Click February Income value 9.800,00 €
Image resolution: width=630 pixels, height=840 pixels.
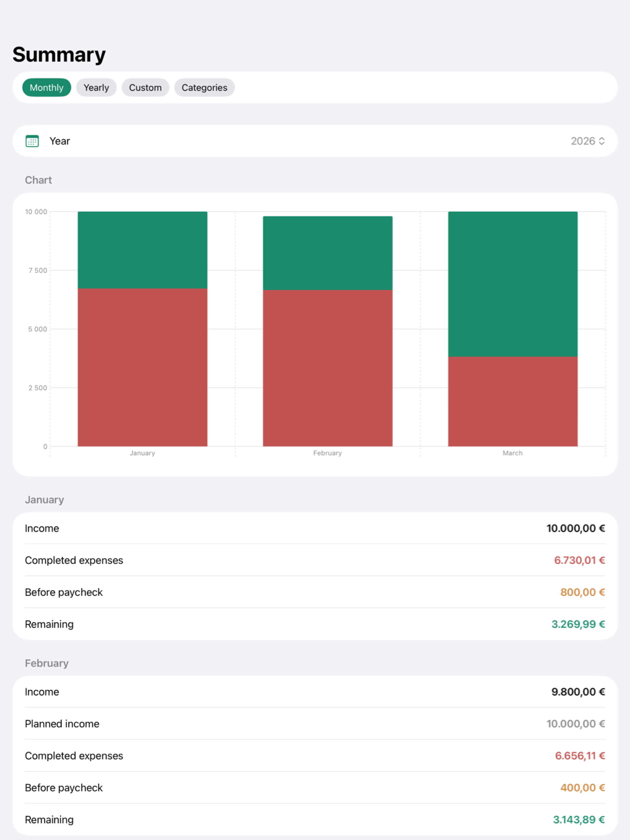(578, 692)
